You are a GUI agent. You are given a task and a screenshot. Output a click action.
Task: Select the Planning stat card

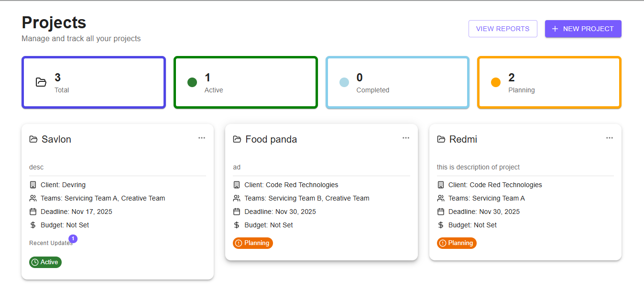(549, 82)
